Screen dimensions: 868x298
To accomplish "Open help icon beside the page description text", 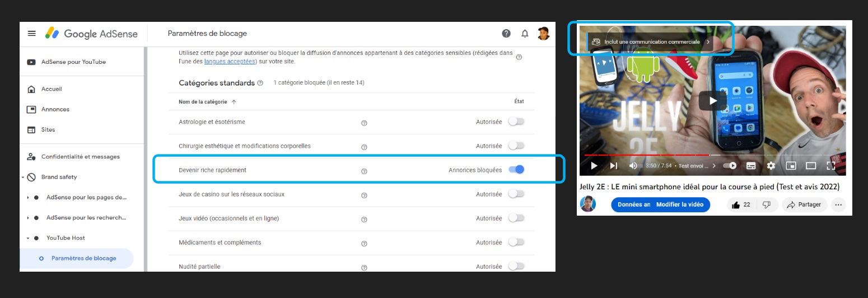I will (x=519, y=57).
